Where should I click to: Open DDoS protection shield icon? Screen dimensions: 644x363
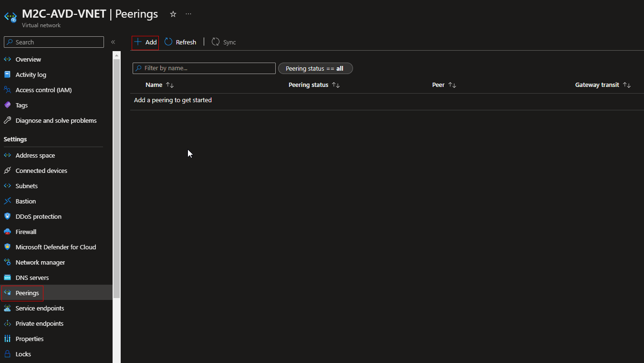coord(7,216)
